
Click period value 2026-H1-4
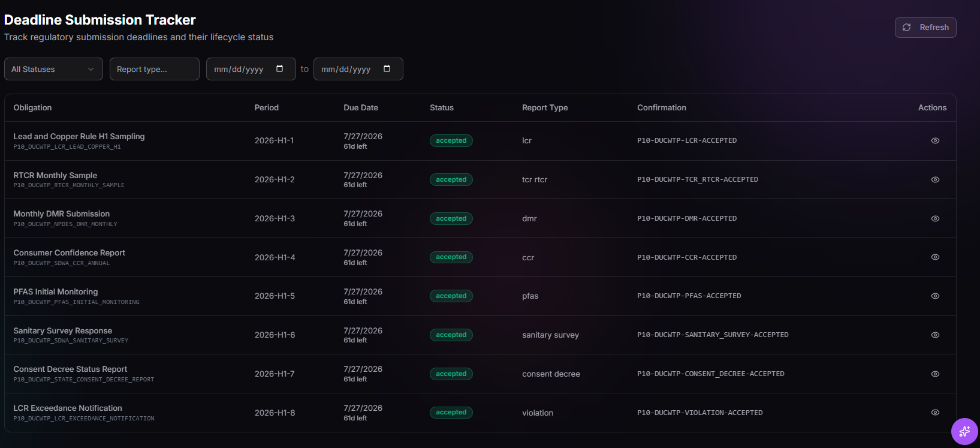275,258
